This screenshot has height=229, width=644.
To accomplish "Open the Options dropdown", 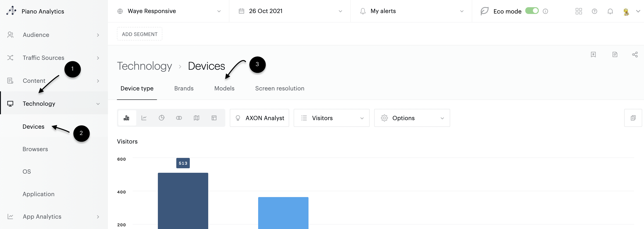I will [x=412, y=118].
